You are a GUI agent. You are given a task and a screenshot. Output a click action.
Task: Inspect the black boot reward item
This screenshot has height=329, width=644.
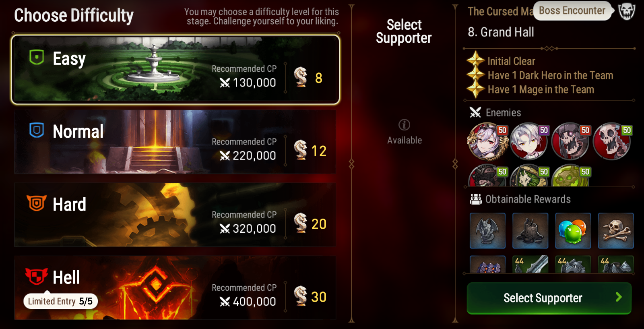pos(530,231)
